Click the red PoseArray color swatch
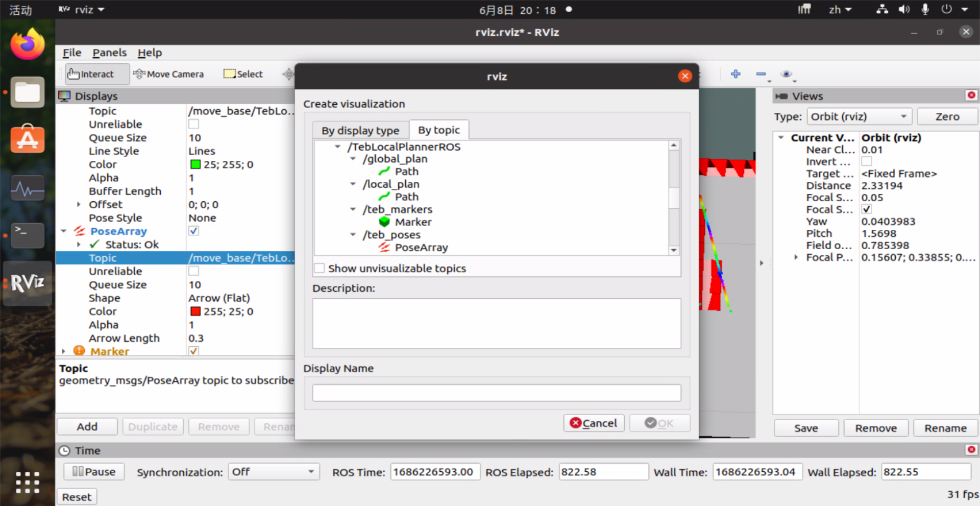 pos(195,311)
